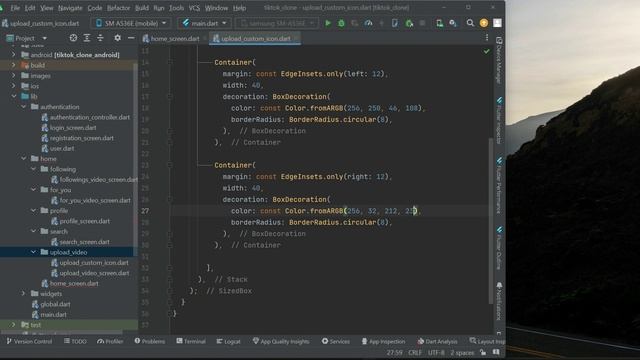Click the Search Everywhere magnifier icon
The image size is (640, 360).
(470, 23)
